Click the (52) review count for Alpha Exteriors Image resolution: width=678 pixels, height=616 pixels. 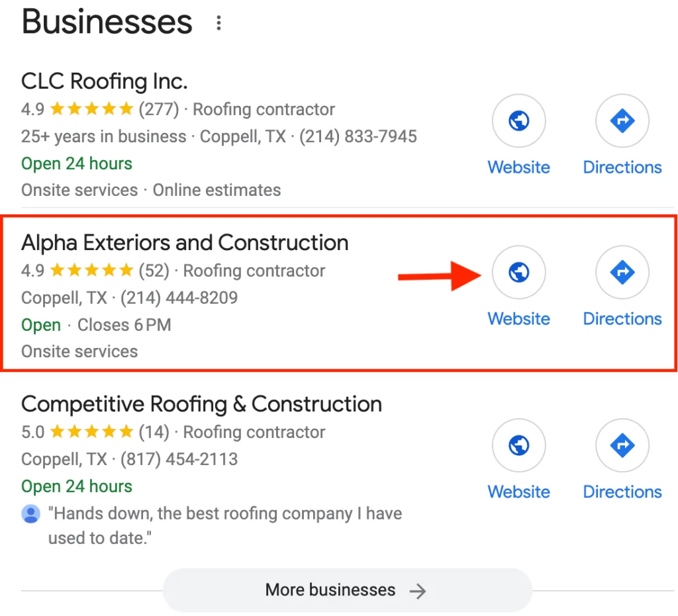tap(154, 271)
